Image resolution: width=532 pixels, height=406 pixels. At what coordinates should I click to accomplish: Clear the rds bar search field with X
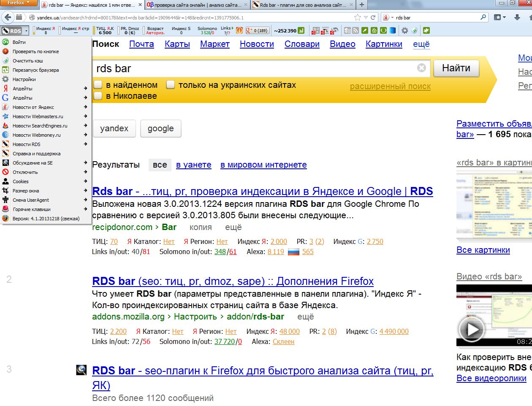pyautogui.click(x=421, y=68)
